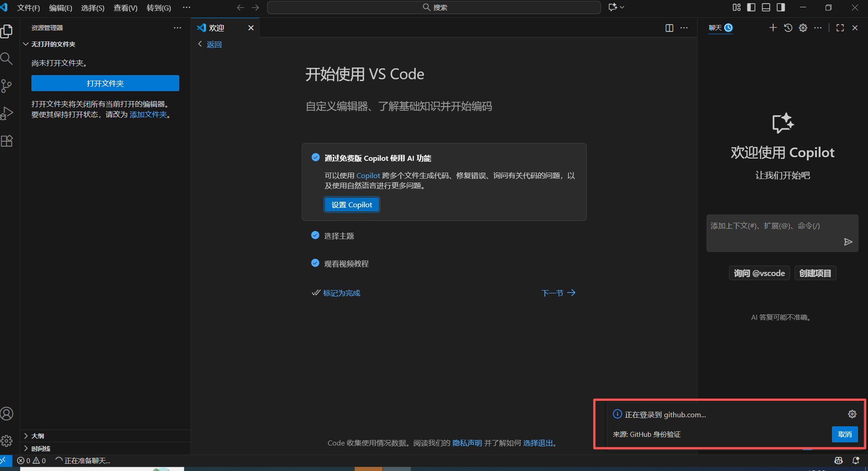
Task: Click the 询问 @vscode suggestion
Action: point(759,273)
